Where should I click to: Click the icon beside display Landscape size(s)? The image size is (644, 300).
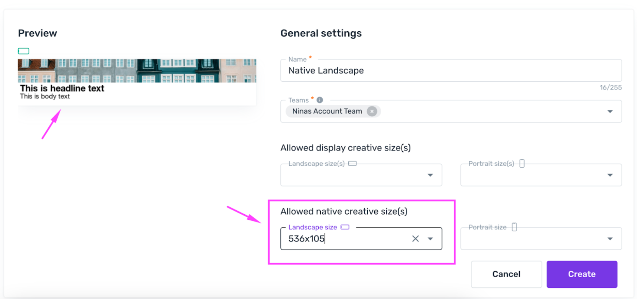[353, 164]
